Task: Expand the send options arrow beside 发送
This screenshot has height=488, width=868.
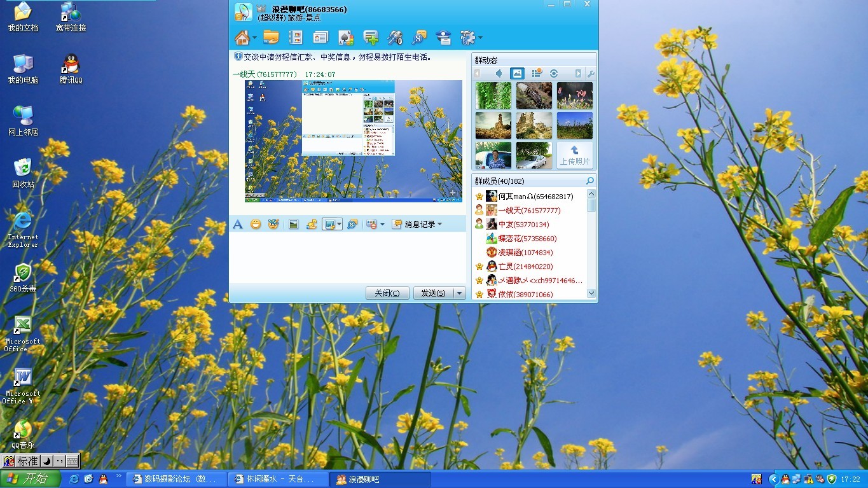Action: tap(459, 293)
